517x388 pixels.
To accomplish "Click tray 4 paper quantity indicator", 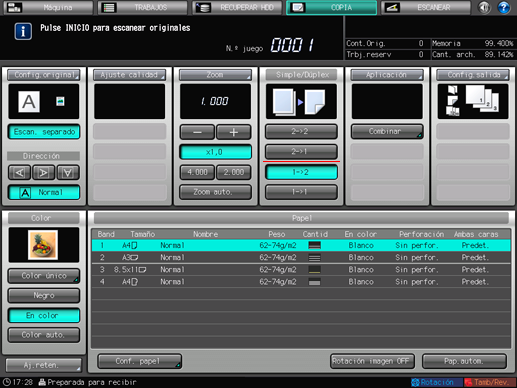I will click(x=315, y=282).
